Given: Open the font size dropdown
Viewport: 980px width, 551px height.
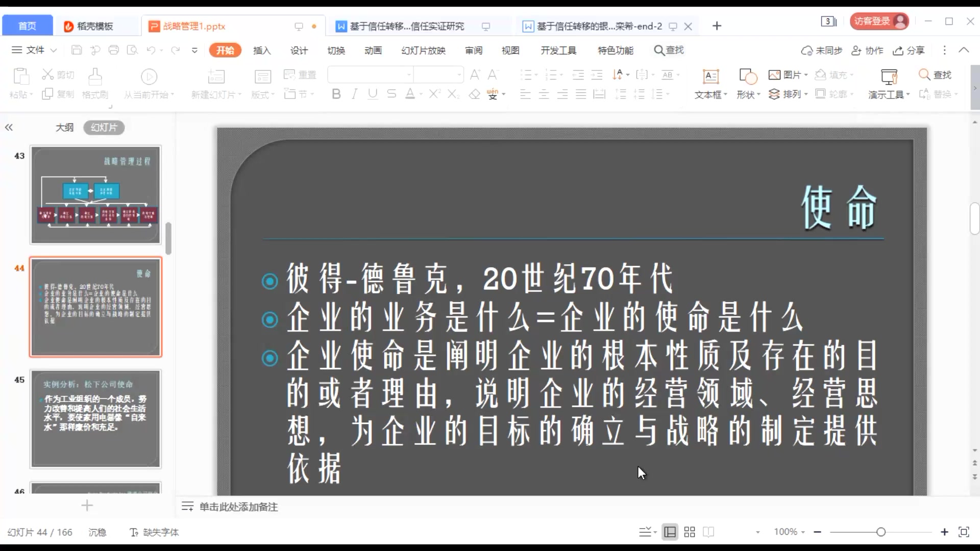Looking at the screenshot, I should click(459, 75).
